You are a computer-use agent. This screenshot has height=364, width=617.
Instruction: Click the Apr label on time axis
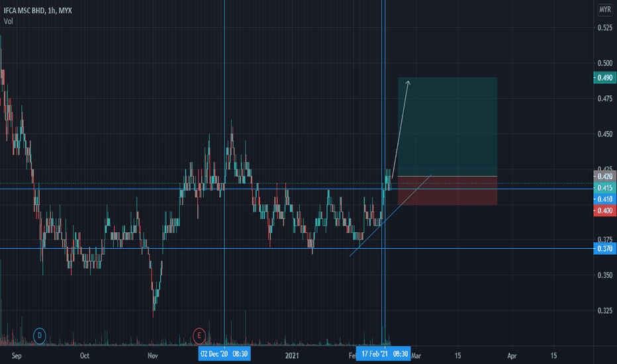pos(512,356)
